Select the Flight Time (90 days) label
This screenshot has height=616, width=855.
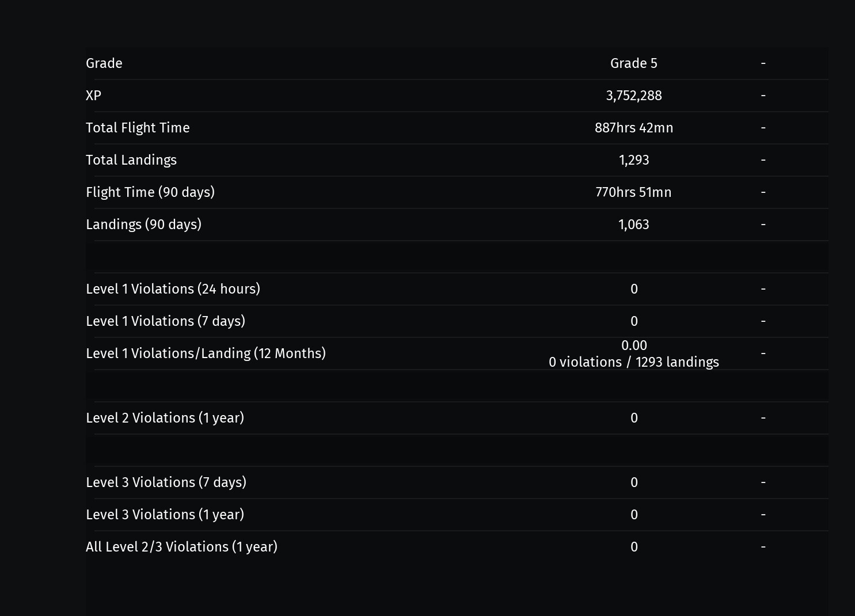coord(150,192)
